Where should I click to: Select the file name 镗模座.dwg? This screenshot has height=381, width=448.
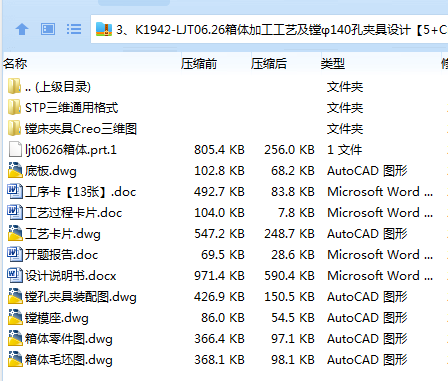coord(57,318)
